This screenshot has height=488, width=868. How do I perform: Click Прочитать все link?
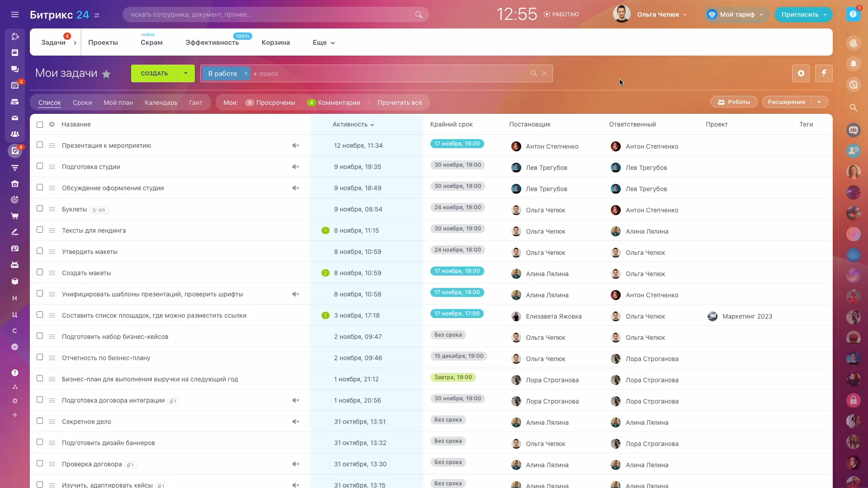[400, 103]
